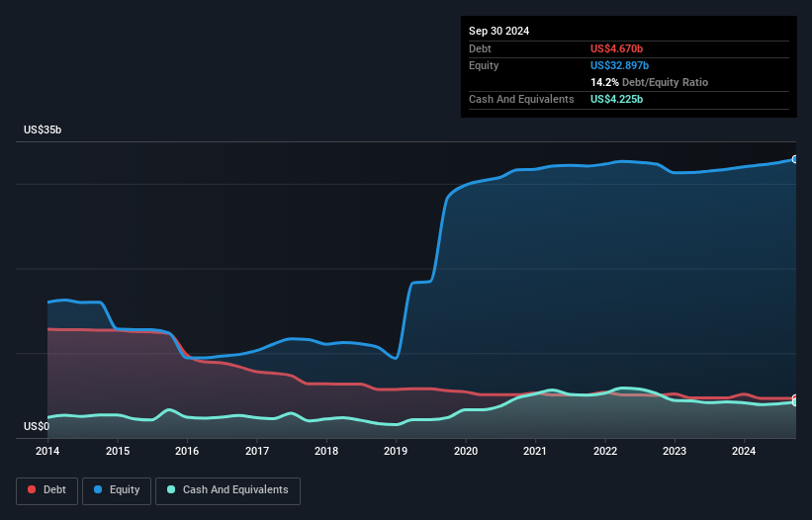812x520 pixels.
Task: Select the Debt end-point marker on chart
Action: pos(795,397)
